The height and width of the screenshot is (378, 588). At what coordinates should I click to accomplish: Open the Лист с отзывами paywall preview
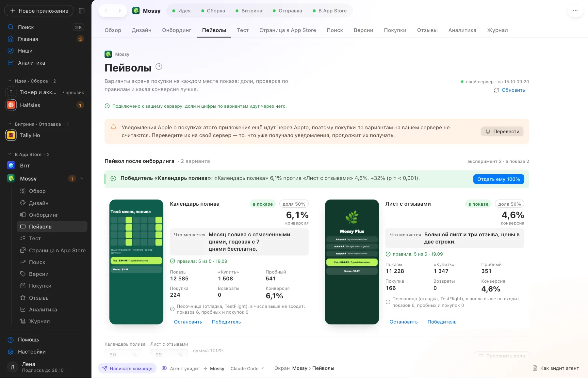[x=352, y=262]
